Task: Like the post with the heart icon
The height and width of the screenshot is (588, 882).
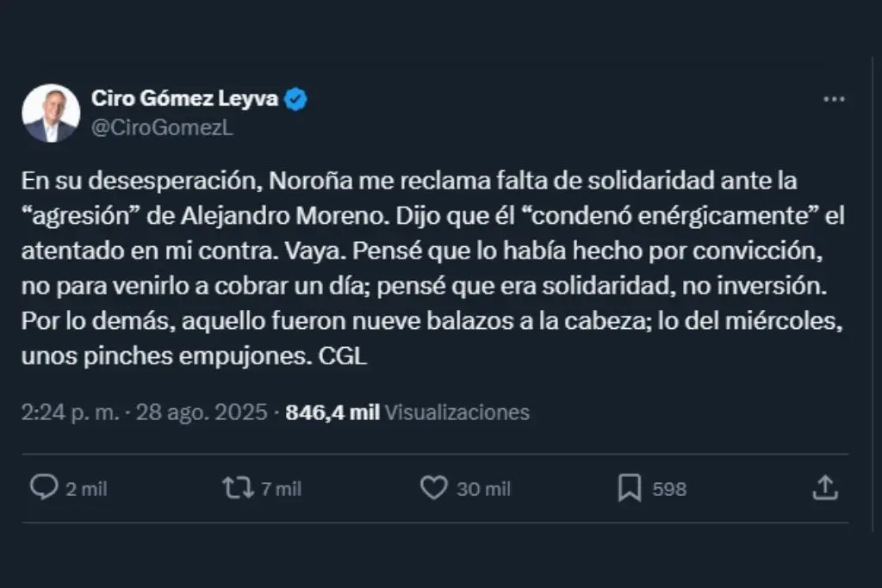Action: tap(433, 488)
